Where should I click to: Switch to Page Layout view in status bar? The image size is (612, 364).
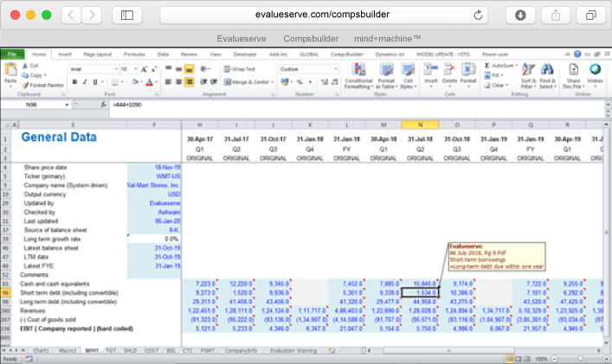518,359
